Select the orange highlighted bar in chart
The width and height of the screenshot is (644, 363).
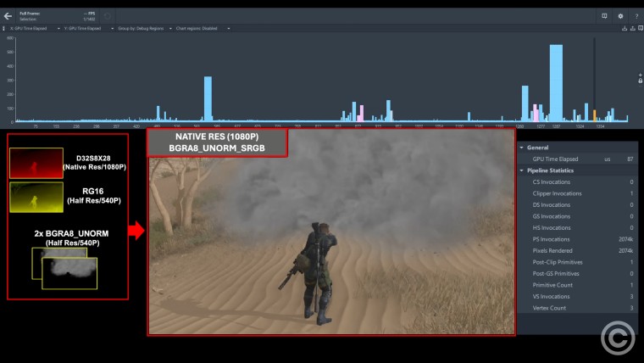[594, 115]
